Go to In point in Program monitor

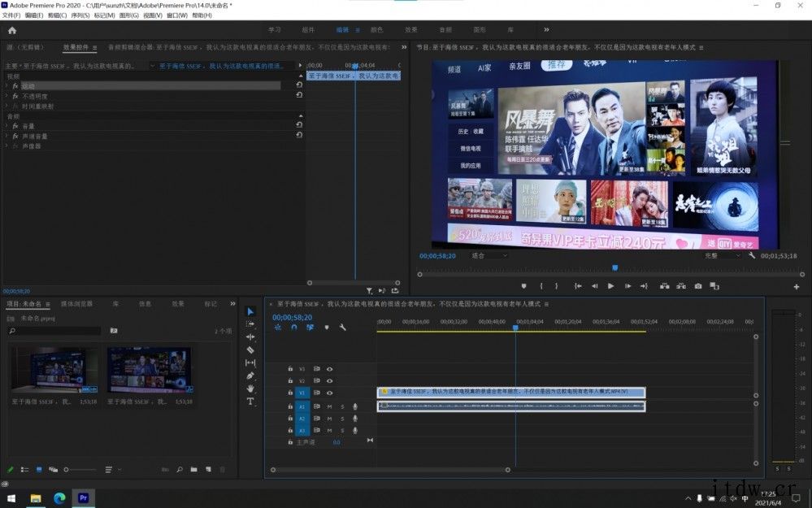coord(578,286)
